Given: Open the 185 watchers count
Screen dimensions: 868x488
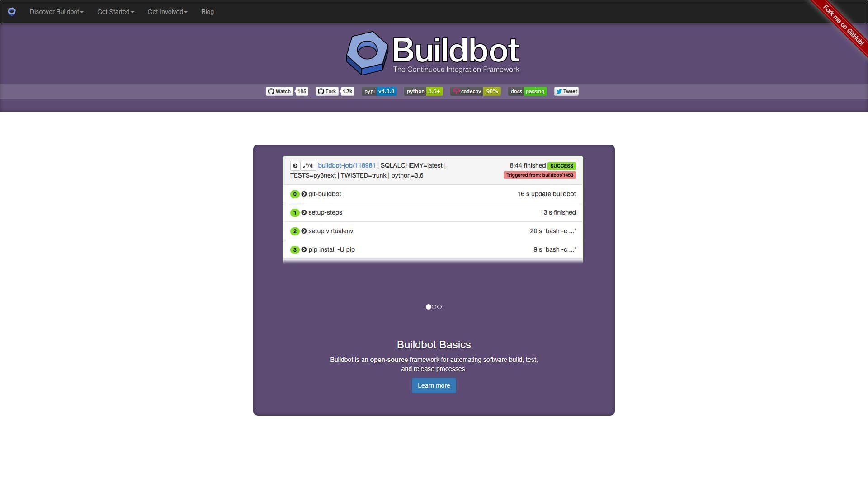Looking at the screenshot, I should click(x=302, y=91).
